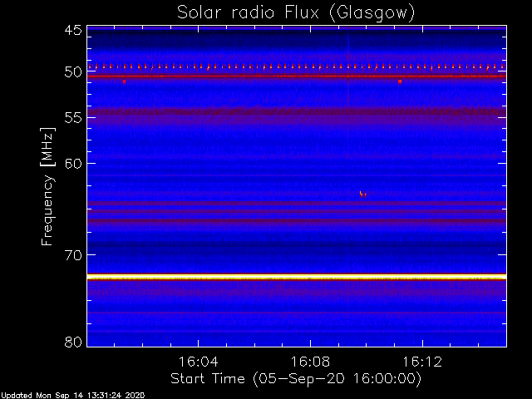532x399 pixels.
Task: Click the '60' frequency tick label
Action: pyautogui.click(x=73, y=164)
